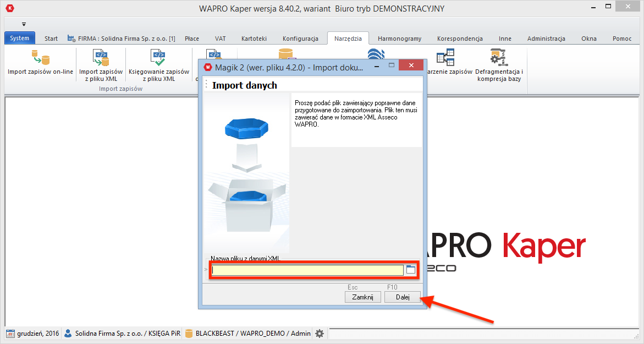Image resolution: width=644 pixels, height=344 pixels.
Task: Open the quick access toolbar dropdown arrow
Action: 24,24
